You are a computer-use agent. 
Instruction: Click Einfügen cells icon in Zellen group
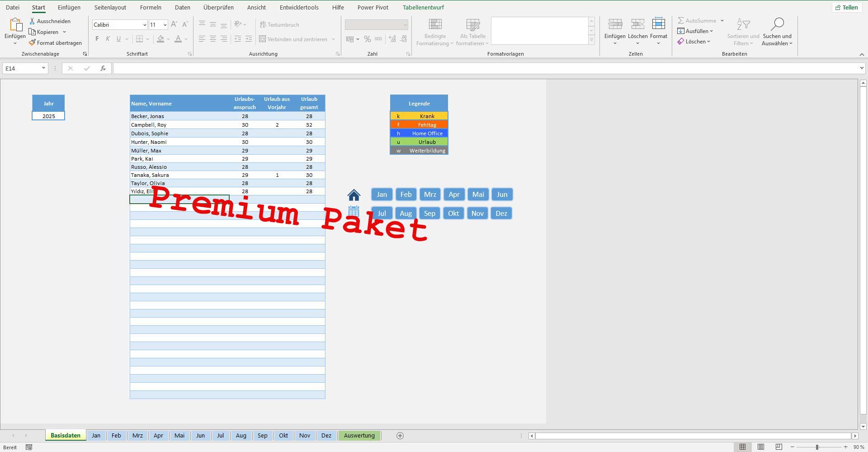tap(615, 24)
